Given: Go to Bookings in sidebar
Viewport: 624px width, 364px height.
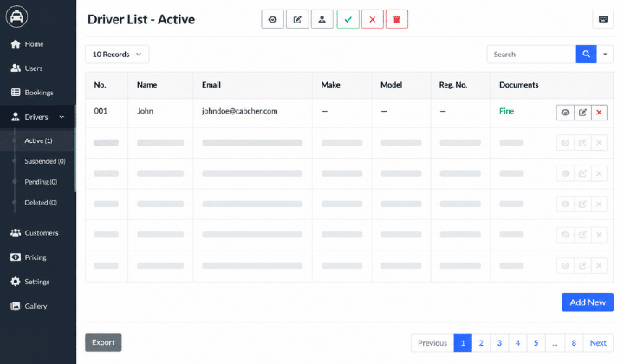Looking at the screenshot, I should (37, 93).
